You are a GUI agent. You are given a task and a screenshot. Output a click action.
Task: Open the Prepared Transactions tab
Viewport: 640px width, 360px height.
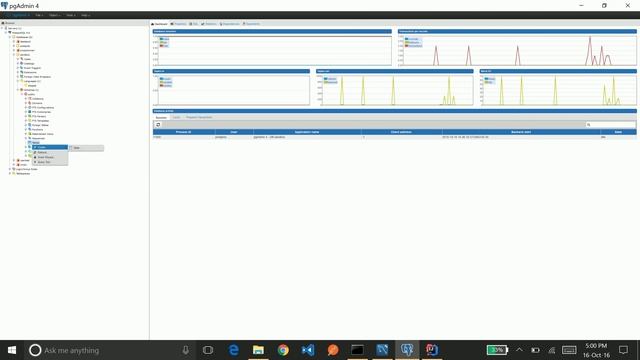point(199,117)
